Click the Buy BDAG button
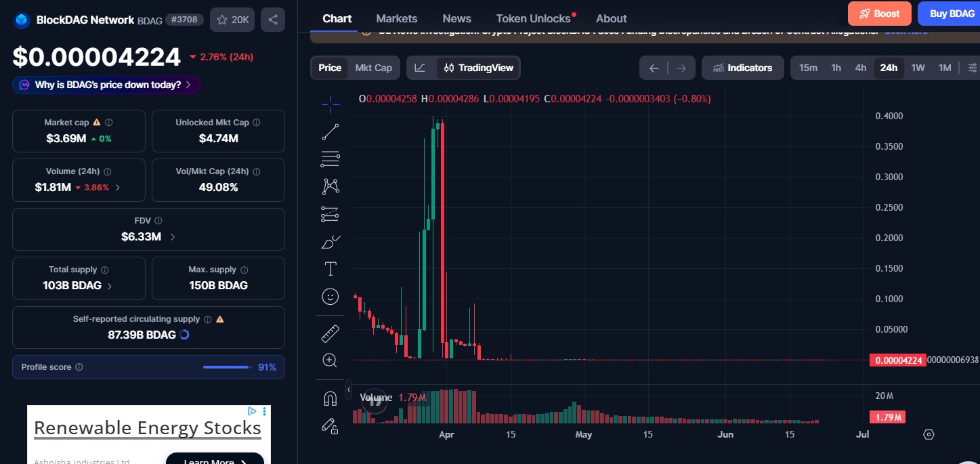Viewport: 980px width, 464px height. 950,14
